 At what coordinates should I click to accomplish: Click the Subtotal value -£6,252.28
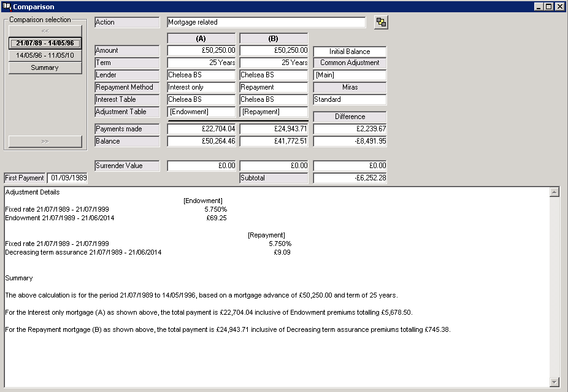coord(350,178)
